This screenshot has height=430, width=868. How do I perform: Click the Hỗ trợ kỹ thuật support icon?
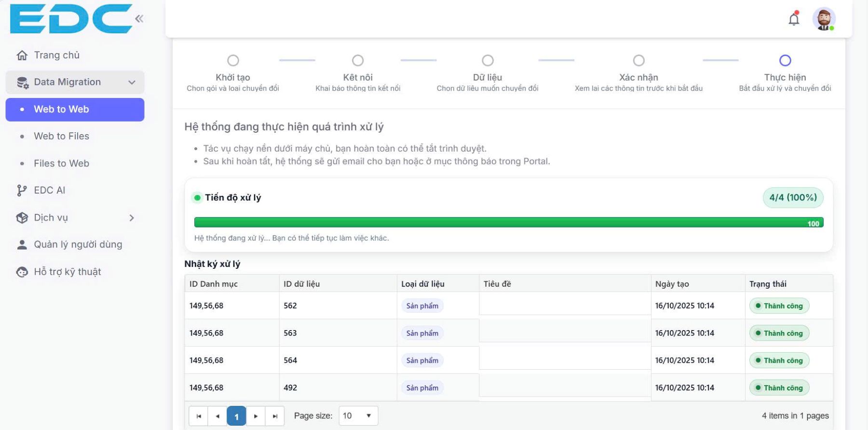coord(22,272)
